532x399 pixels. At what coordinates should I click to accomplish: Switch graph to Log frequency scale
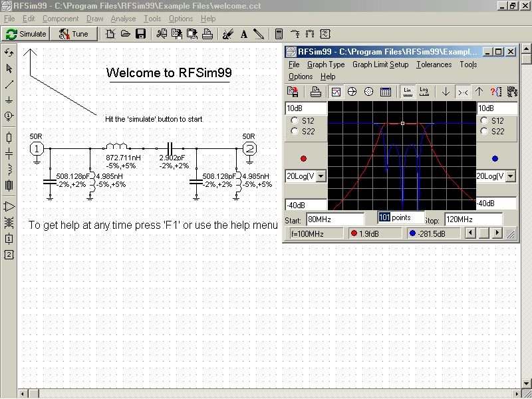tap(424, 92)
